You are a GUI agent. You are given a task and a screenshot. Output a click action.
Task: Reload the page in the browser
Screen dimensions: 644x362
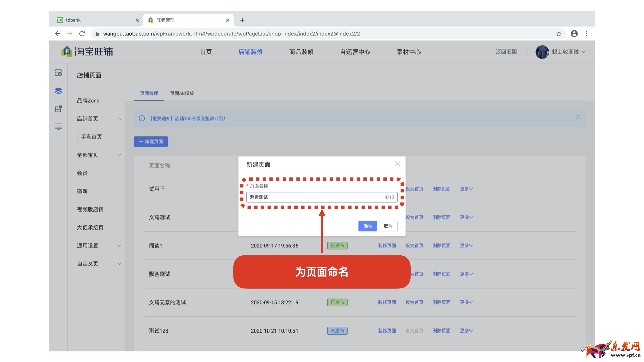click(x=82, y=34)
